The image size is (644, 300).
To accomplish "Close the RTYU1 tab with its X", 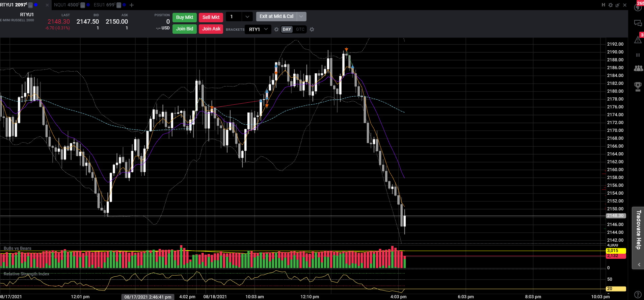I will click(x=47, y=5).
